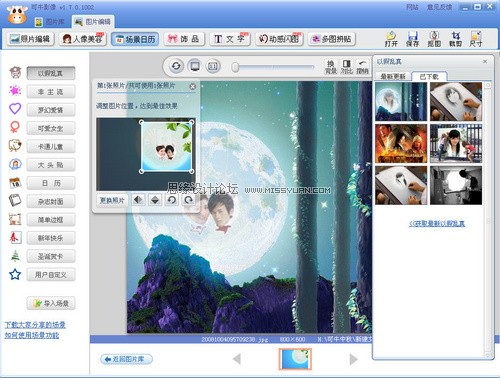Open the 文字 text module

230,39
